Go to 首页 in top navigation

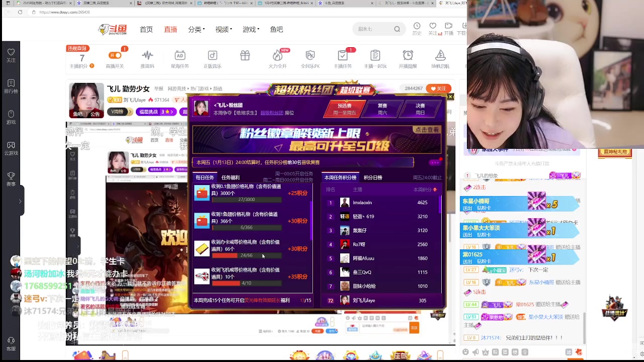pos(146,30)
